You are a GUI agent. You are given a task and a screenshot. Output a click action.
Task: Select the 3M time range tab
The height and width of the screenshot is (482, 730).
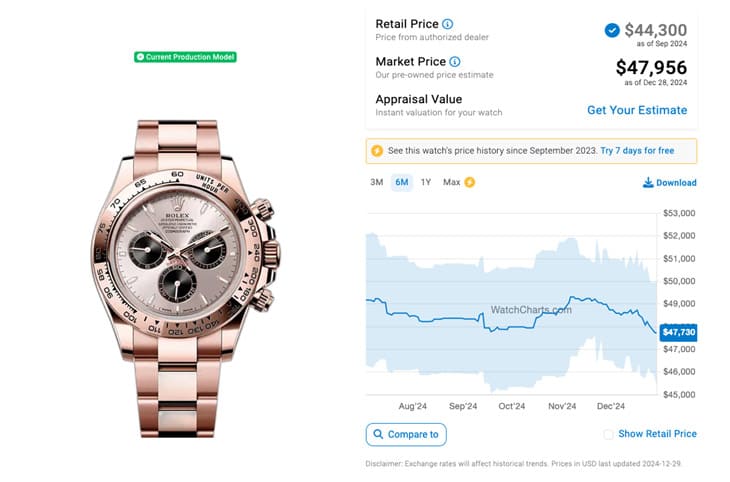click(x=377, y=182)
